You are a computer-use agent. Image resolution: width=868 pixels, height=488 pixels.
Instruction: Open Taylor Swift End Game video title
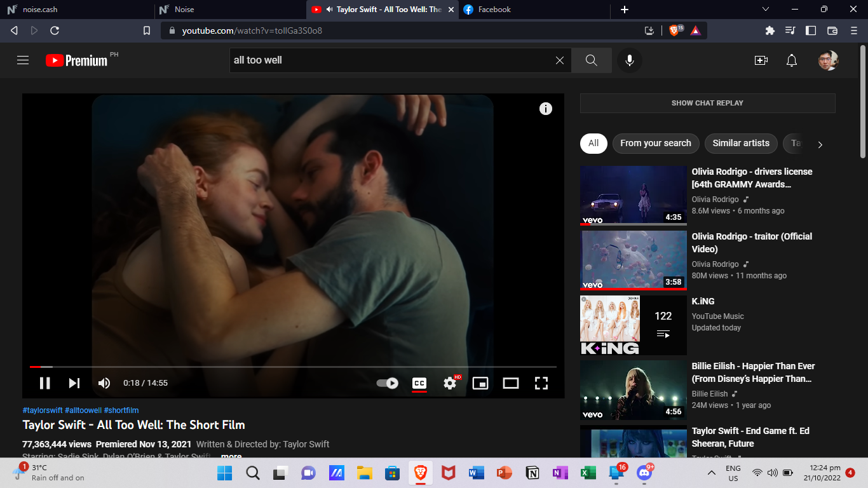(750, 437)
